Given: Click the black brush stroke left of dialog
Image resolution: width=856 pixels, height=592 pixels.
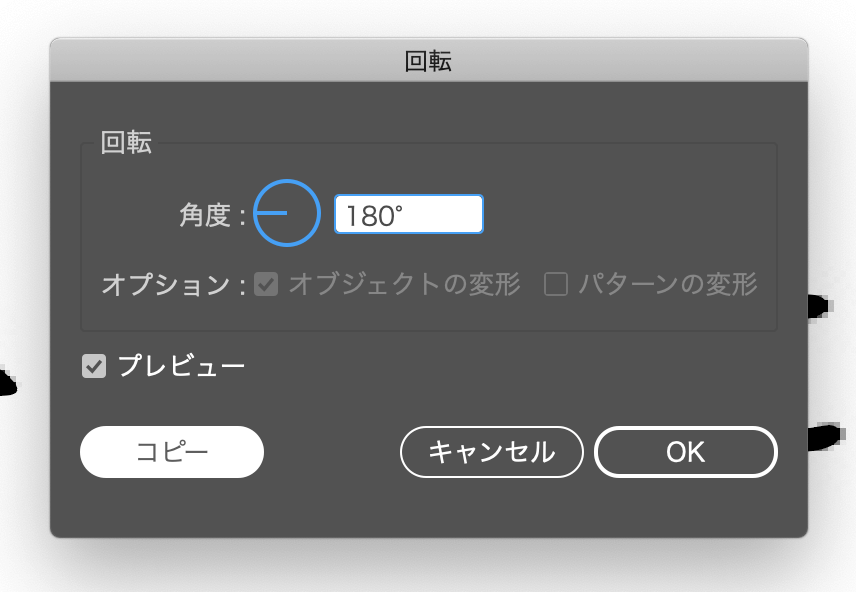Looking at the screenshot, I should tap(8, 383).
